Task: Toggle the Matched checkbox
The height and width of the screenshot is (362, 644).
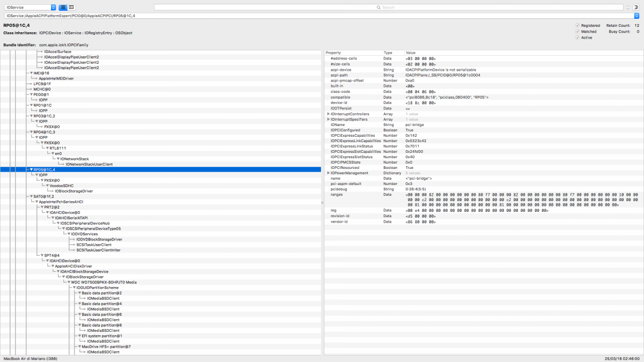Action: [577, 32]
